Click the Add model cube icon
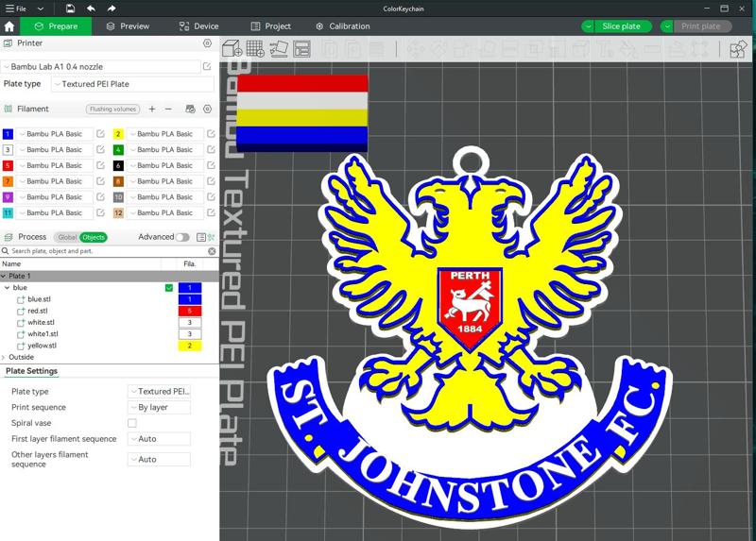756x541 pixels. (232, 49)
